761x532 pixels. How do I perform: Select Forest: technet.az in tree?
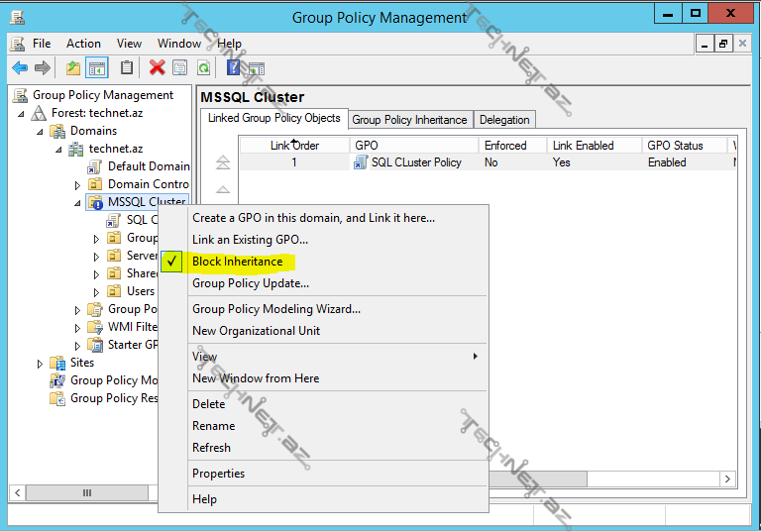tap(98, 113)
